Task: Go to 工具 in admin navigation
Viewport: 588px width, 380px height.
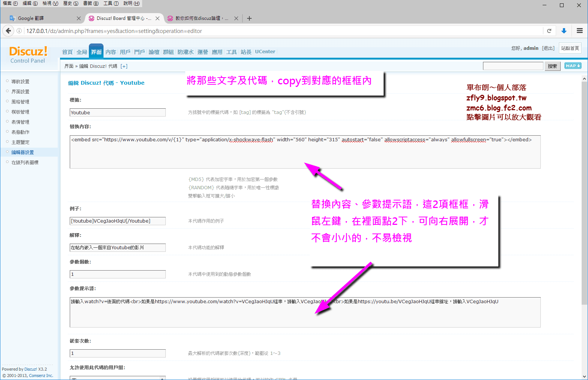Action: (x=231, y=52)
